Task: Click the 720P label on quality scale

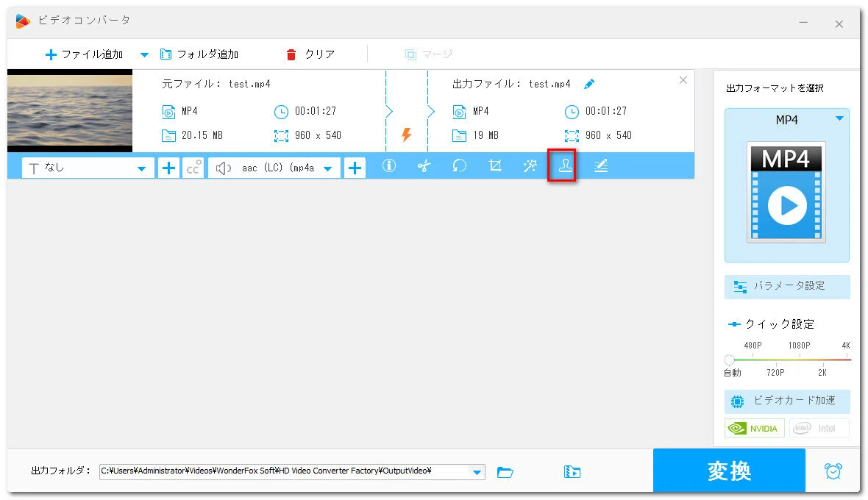Action: [x=775, y=373]
